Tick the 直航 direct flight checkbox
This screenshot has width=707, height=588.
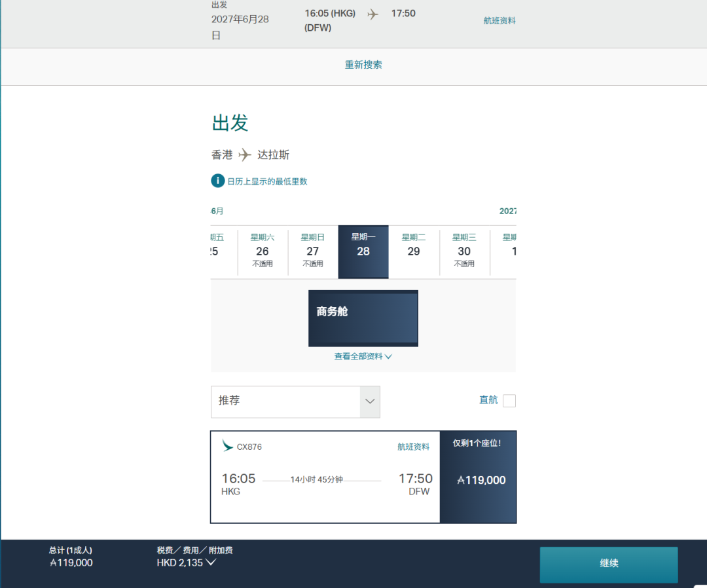point(509,401)
